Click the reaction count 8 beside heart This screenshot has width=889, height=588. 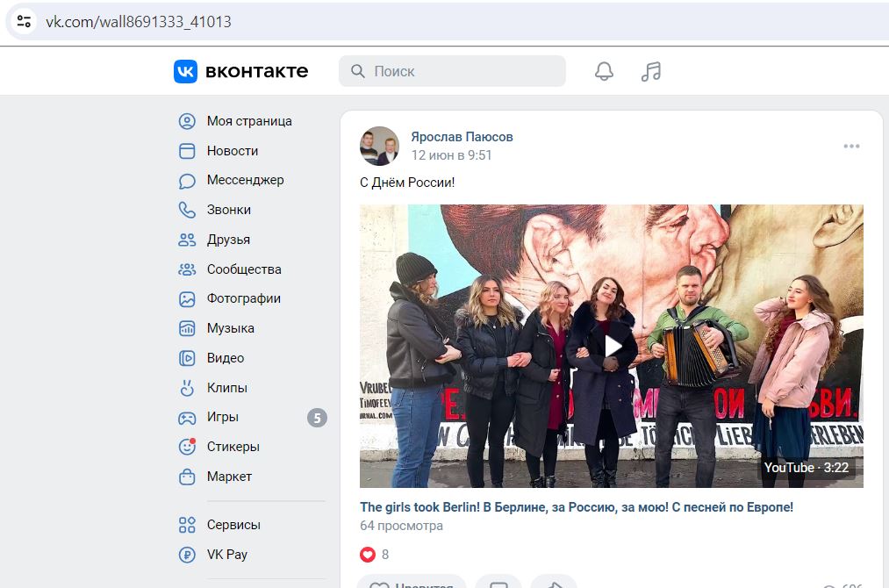coord(385,555)
